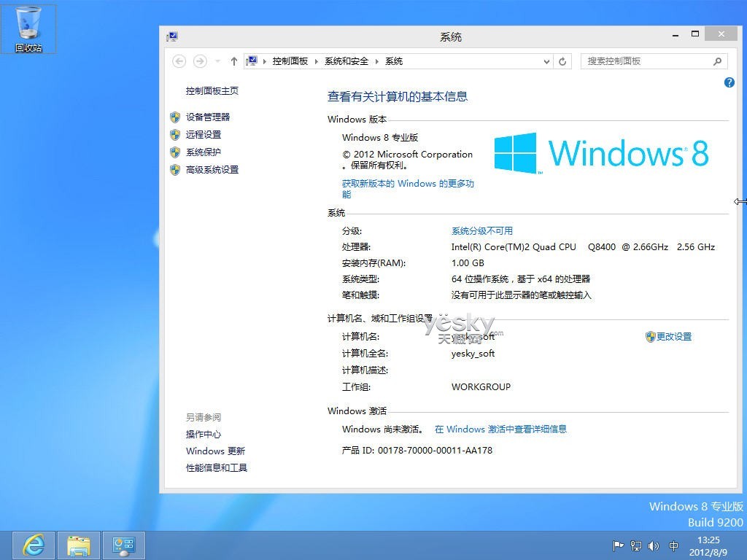Expand the address bar history dropdown
Screen dimensions: 747x560
pyautogui.click(x=547, y=61)
